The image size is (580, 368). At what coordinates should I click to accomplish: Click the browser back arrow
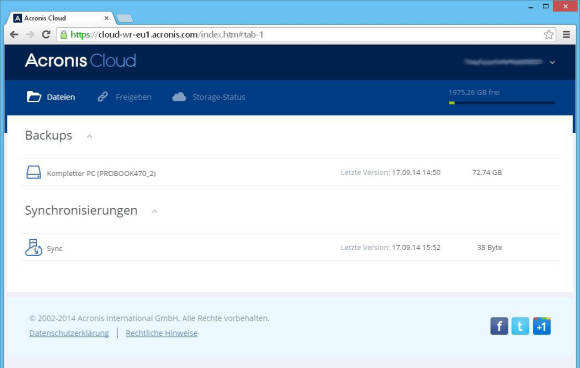pyautogui.click(x=14, y=34)
